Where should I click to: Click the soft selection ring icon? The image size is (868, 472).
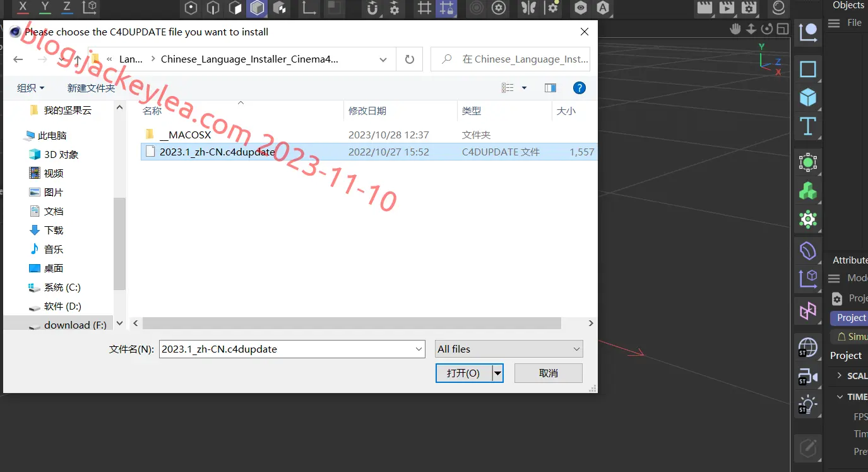click(x=499, y=8)
